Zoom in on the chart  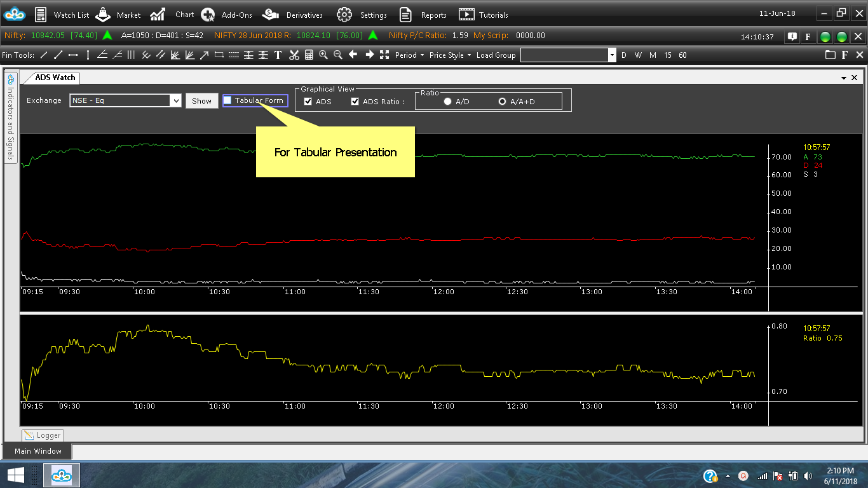point(323,55)
